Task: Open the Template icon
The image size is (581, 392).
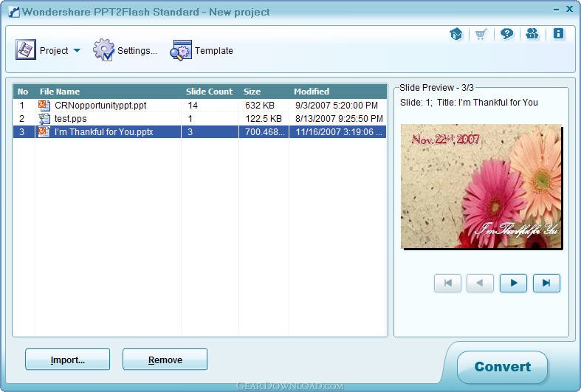Action: click(x=181, y=50)
